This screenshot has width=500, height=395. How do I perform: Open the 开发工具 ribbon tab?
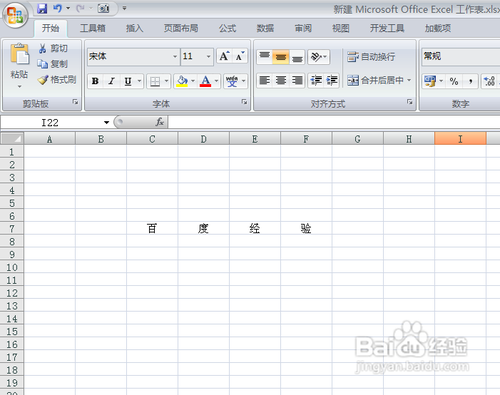[x=387, y=28]
